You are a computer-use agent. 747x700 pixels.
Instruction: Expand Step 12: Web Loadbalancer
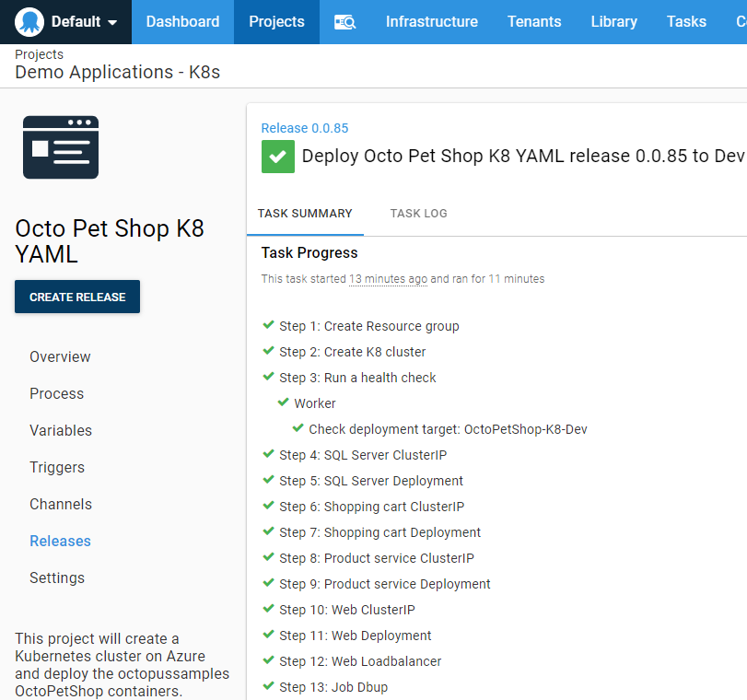tap(360, 661)
